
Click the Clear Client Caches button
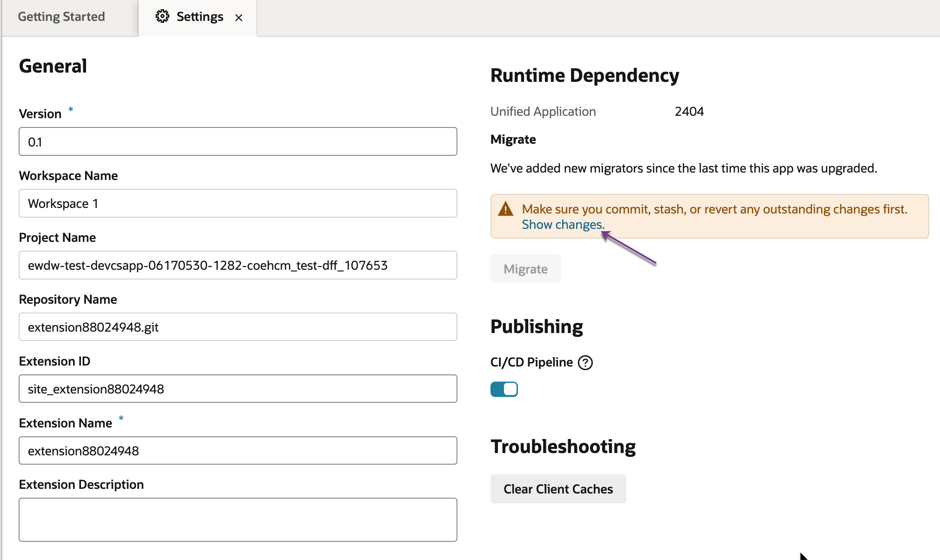(558, 489)
